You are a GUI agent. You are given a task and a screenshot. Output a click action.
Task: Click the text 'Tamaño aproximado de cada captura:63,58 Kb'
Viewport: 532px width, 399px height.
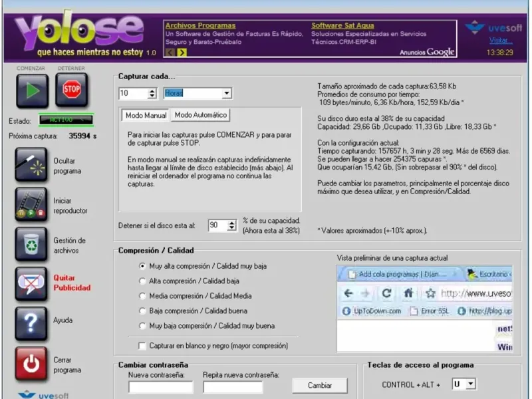[x=387, y=86]
